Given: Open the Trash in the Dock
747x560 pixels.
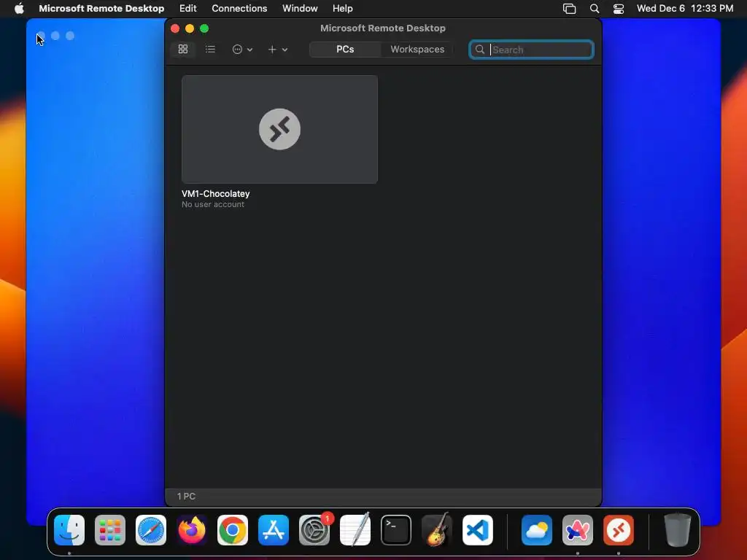Looking at the screenshot, I should (678, 530).
